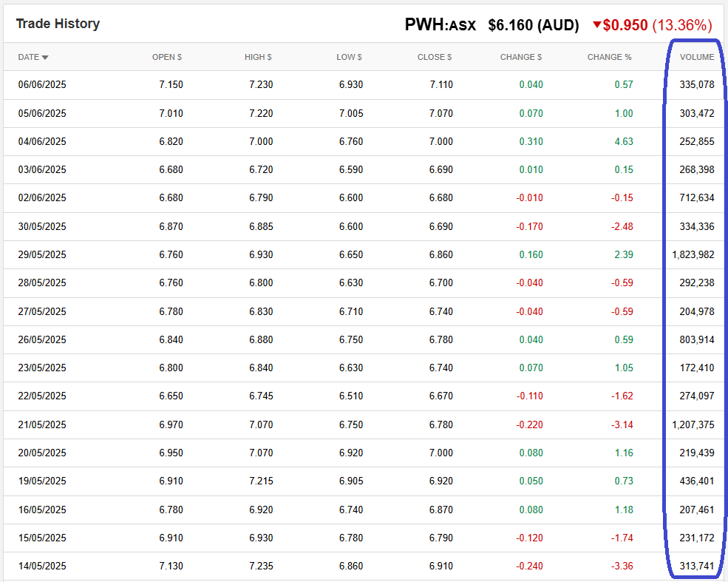This screenshot has height=582, width=728.
Task: Click the VOLUME column header
Action: pos(697,57)
